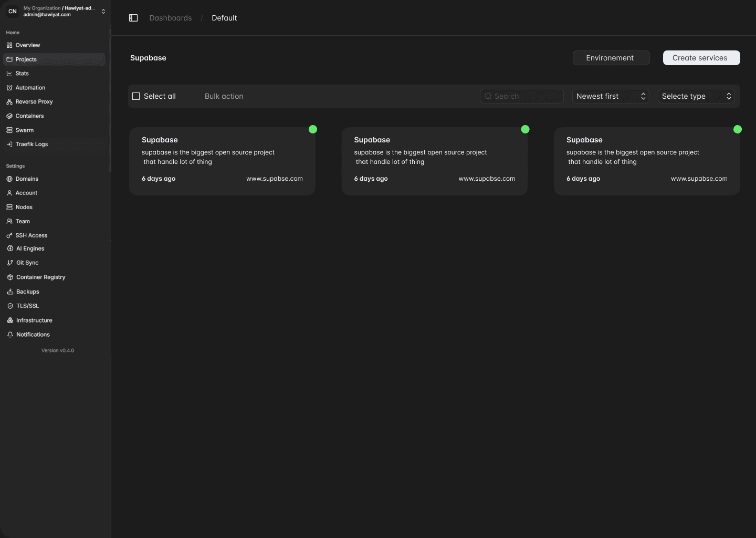Go to Dashboards in the breadcrumb
The image size is (756, 538).
pyautogui.click(x=171, y=18)
